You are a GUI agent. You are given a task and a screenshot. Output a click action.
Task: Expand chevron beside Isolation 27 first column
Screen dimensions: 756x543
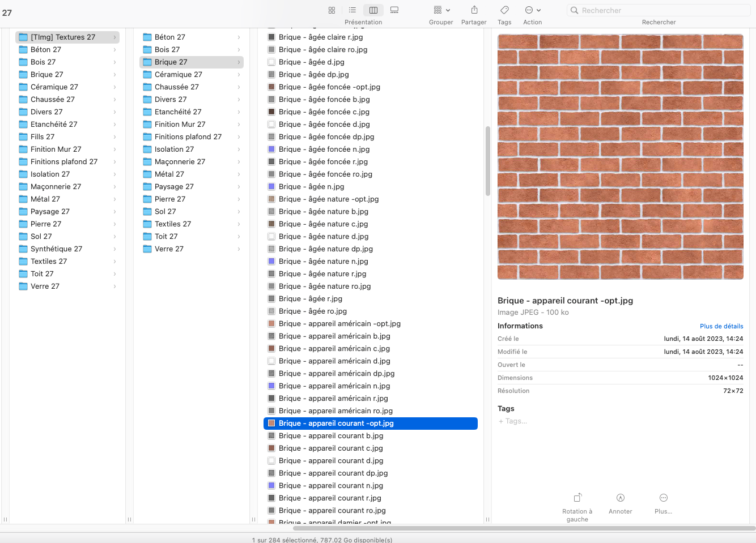coord(114,174)
